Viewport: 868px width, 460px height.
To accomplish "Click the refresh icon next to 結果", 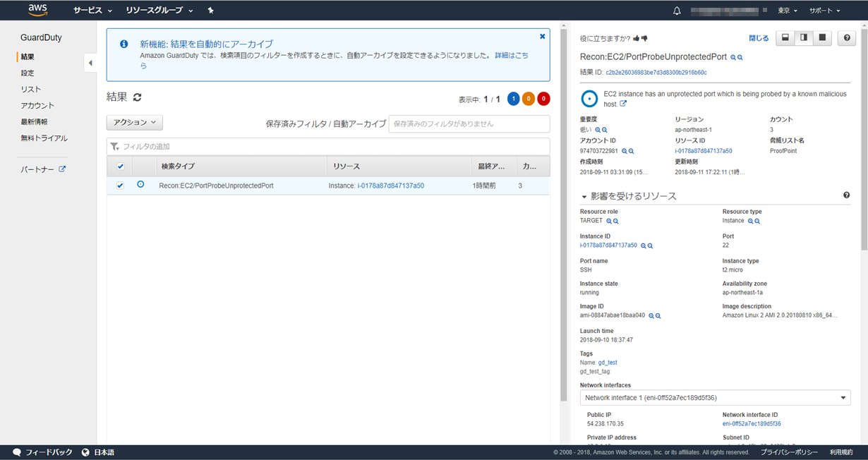I will pyautogui.click(x=137, y=97).
